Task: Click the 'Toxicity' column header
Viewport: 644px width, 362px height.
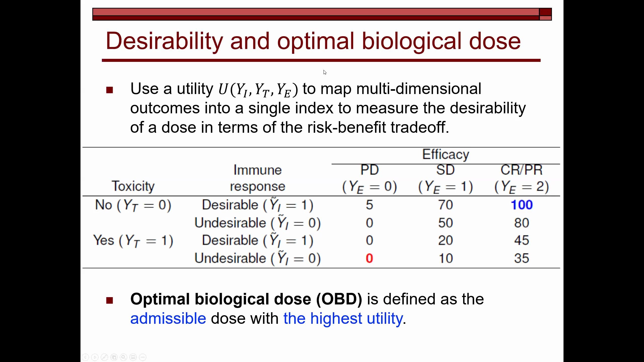Action: (133, 186)
